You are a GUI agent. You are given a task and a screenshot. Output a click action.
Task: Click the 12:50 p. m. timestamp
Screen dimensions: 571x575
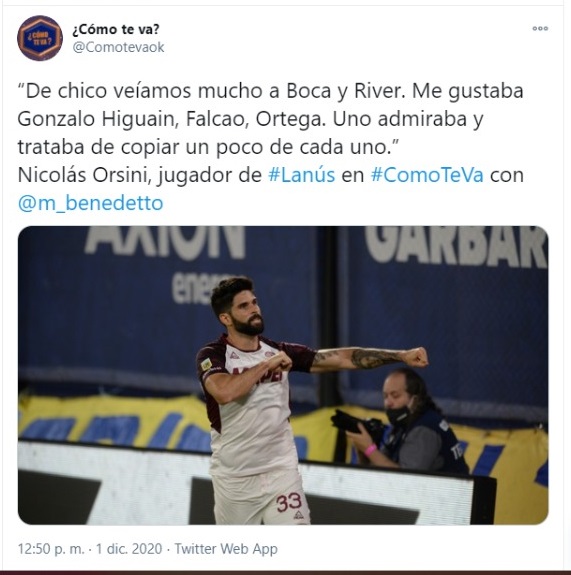pos(51,549)
